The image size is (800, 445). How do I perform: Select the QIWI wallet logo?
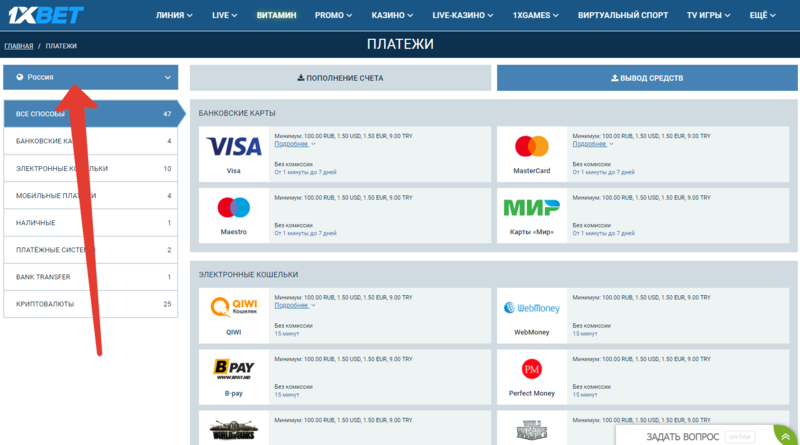234,307
